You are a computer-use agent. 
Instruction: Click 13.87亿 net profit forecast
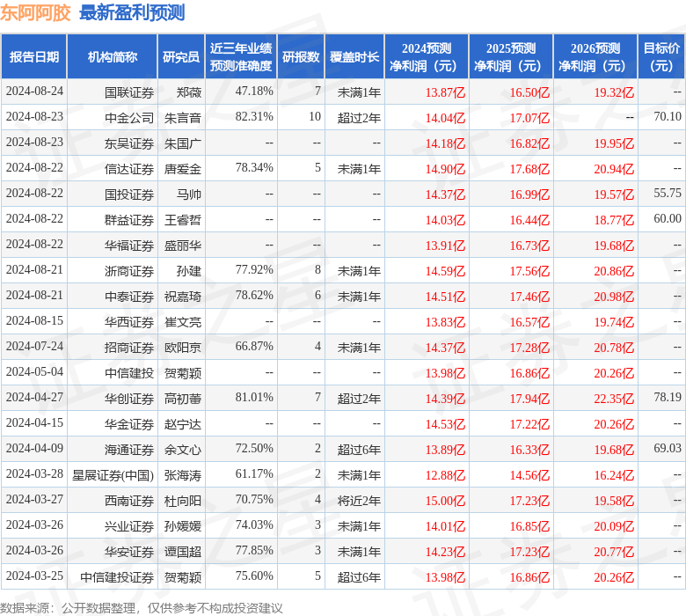click(445, 92)
